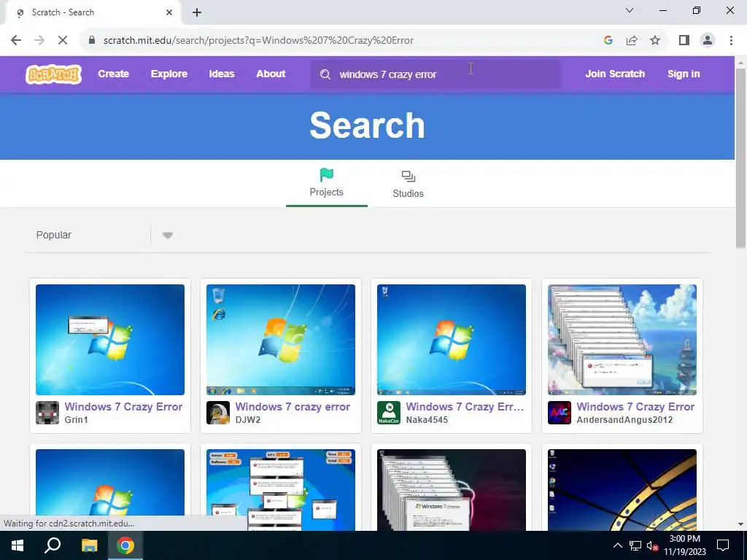Open the Ideas menu item
This screenshot has width=747, height=560.
point(222,74)
